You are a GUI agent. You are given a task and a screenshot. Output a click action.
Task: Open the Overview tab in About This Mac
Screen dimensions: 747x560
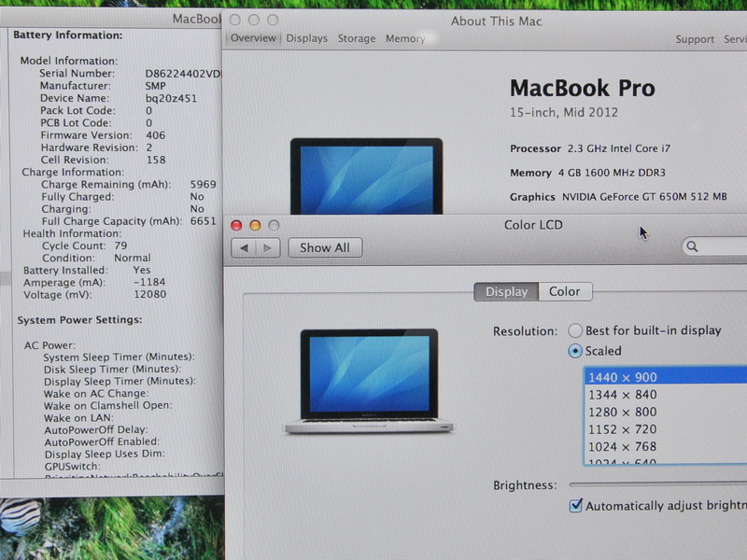coord(253,38)
